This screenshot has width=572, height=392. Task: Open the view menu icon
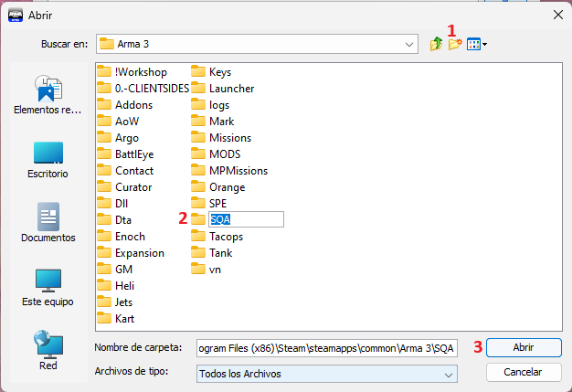(x=477, y=44)
